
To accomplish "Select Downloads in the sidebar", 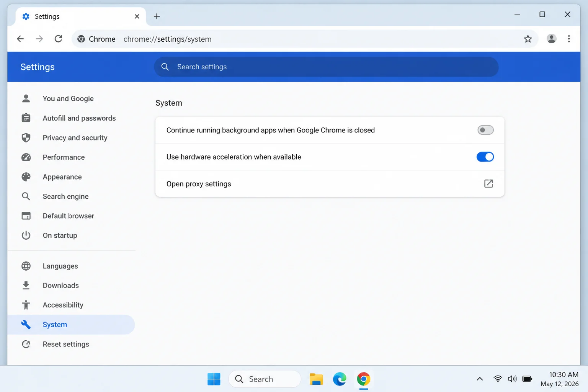I will coord(71,285).
